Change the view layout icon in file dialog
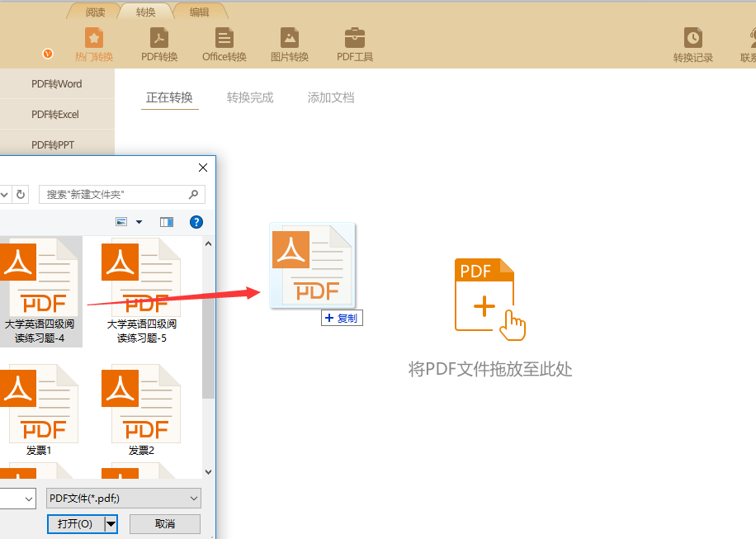This screenshot has height=539, width=756. [121, 222]
